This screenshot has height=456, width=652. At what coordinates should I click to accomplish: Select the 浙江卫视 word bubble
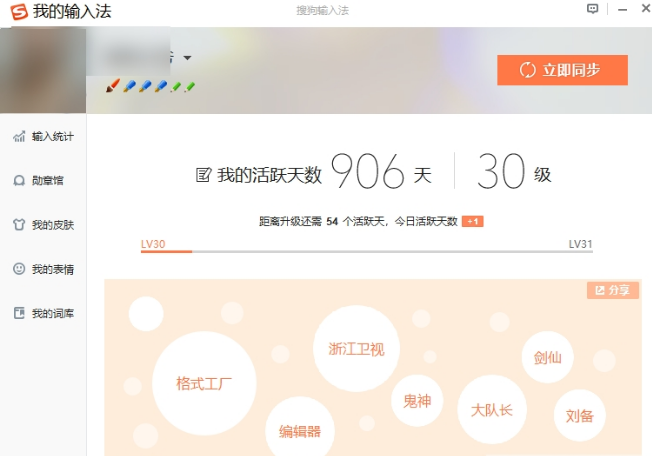(x=356, y=349)
